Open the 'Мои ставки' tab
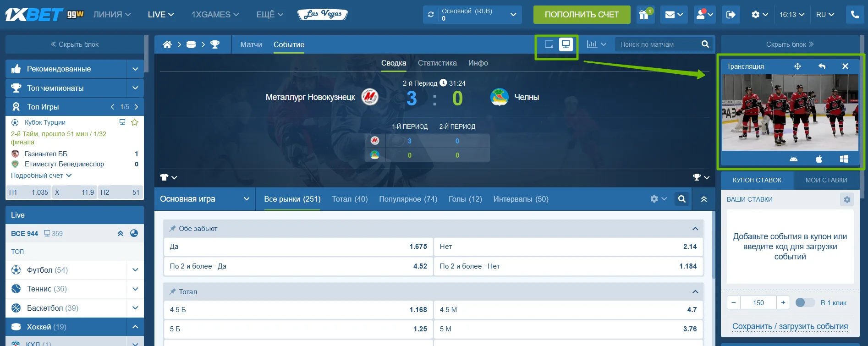 pos(826,180)
